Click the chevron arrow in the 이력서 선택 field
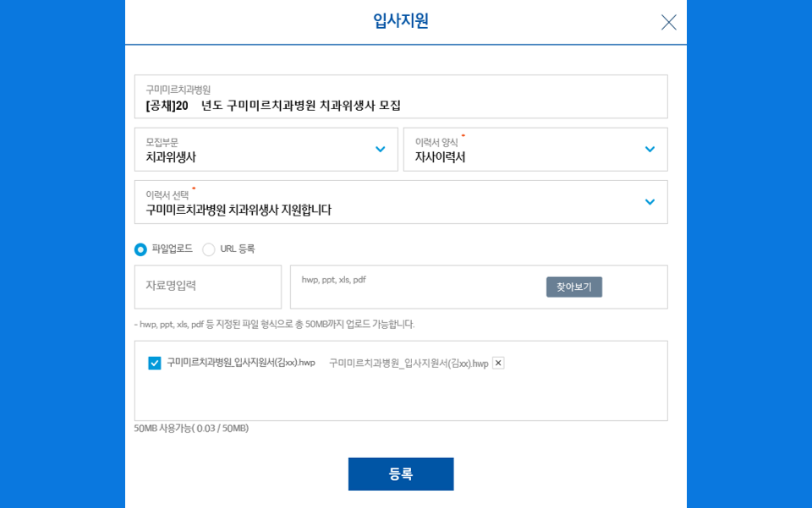The image size is (812, 508). click(x=649, y=202)
